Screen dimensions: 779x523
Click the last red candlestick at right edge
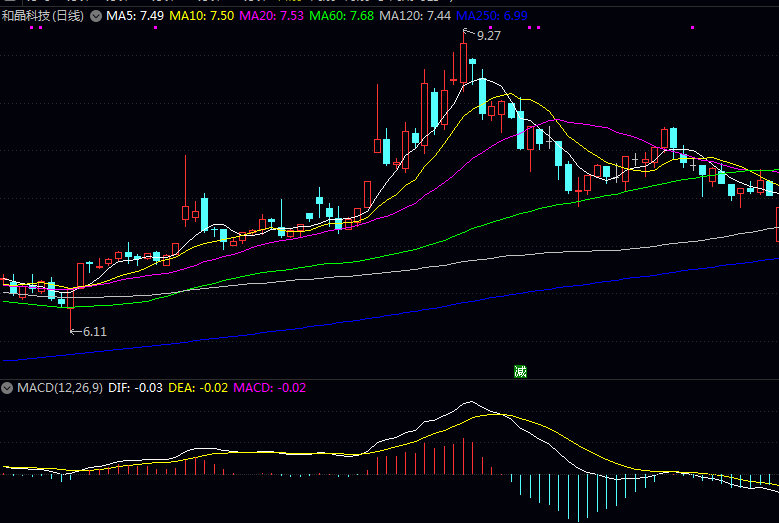(x=776, y=223)
